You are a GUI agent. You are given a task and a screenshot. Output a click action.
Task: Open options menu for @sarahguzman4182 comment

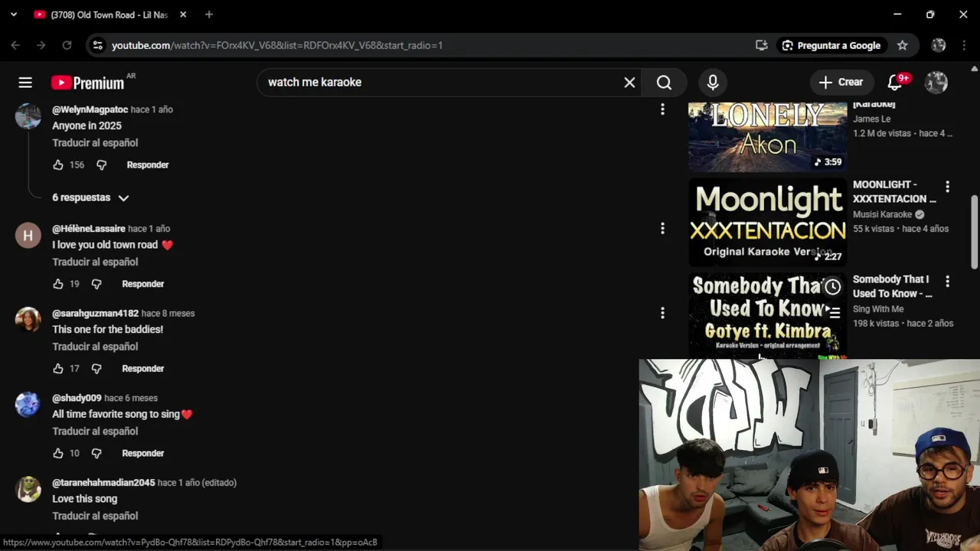[662, 313]
